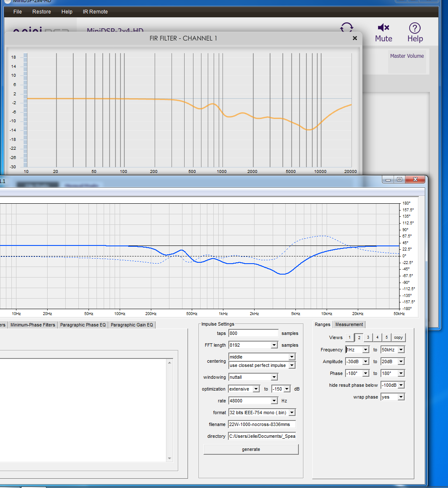The height and width of the screenshot is (488, 448).
Task: Expand the Frequency start 1Hz dropdown
Action: 366,350
